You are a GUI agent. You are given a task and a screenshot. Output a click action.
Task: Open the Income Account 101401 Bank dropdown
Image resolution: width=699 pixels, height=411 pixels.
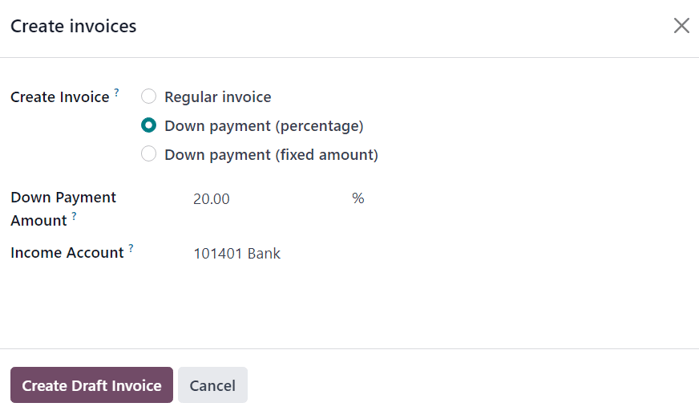tap(300, 254)
